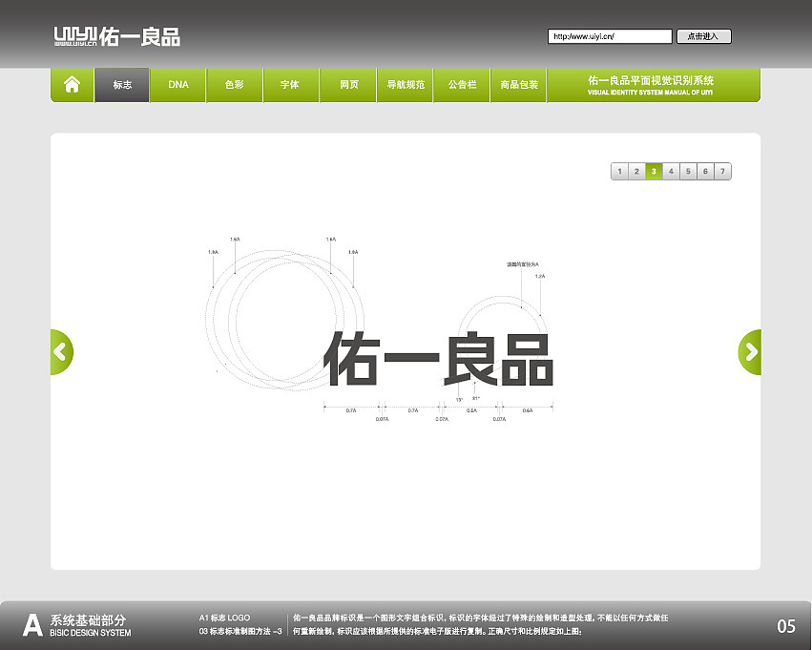Select the 标志 tab
Viewport: 812px width, 650px height.
122,84
